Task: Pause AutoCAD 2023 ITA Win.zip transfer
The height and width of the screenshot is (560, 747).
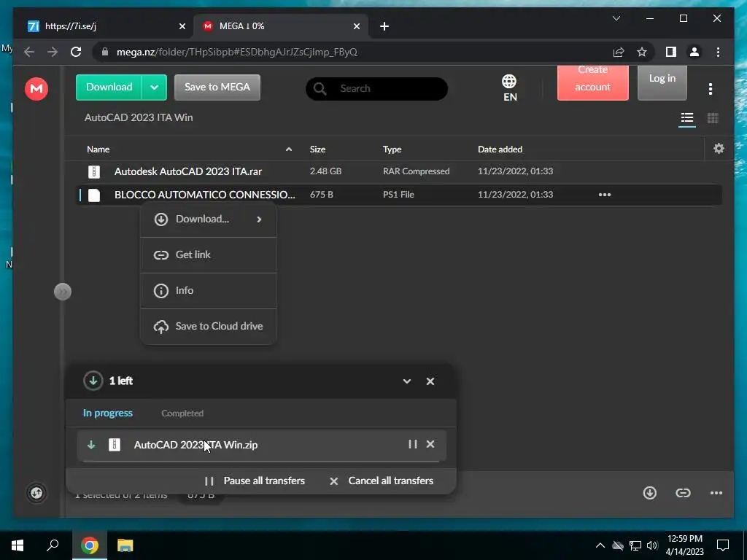Action: (x=413, y=444)
